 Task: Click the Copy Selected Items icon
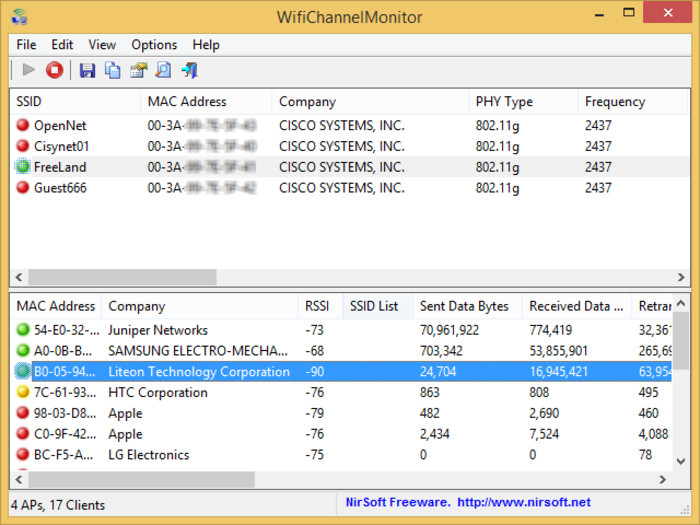tap(112, 70)
